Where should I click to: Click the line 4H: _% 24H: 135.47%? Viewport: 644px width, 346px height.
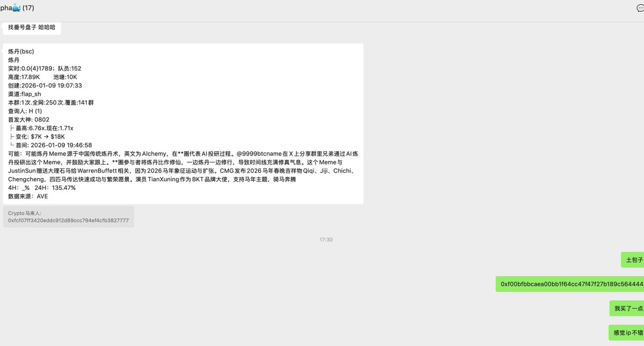pyautogui.click(x=42, y=188)
